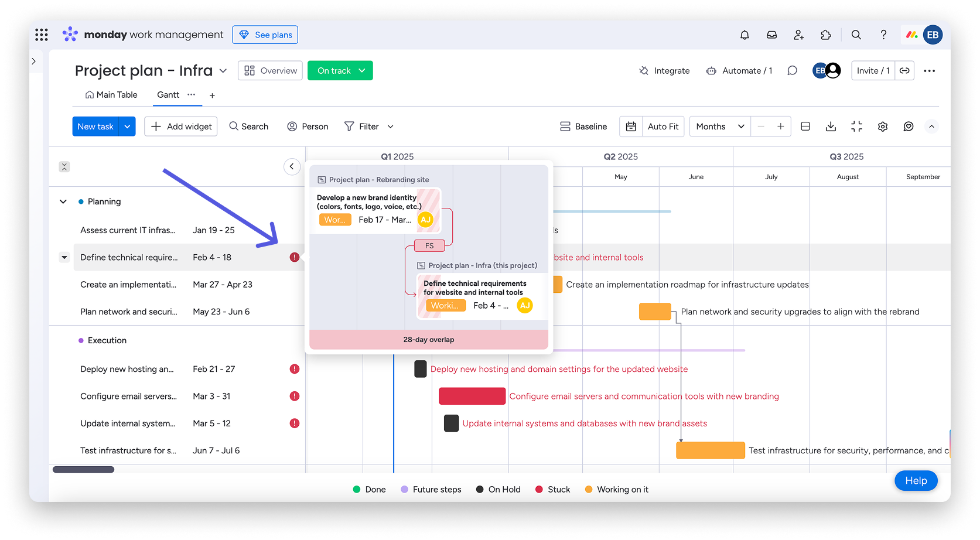Switch to Main Table tab
Viewport: 980px width, 540px height.
click(111, 95)
